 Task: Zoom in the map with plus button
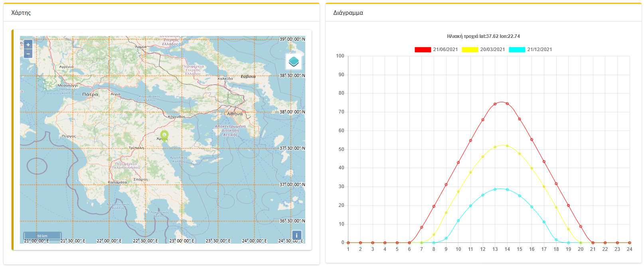pyautogui.click(x=28, y=45)
